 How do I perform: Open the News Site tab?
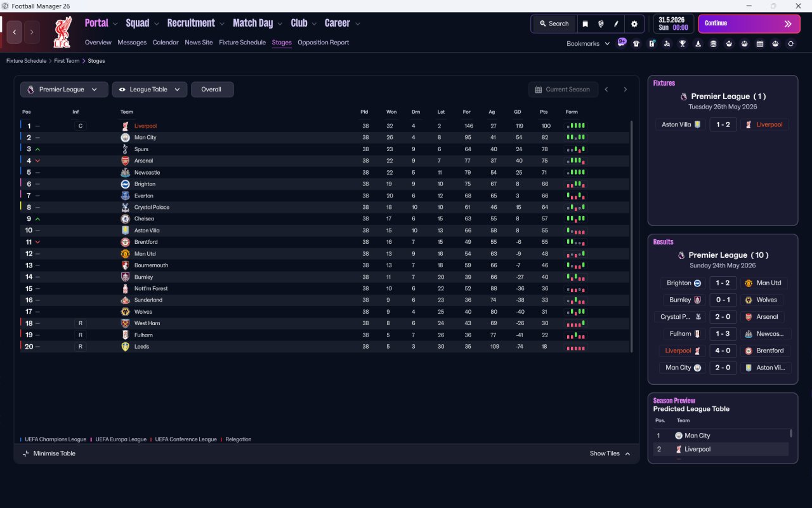pyautogui.click(x=199, y=43)
